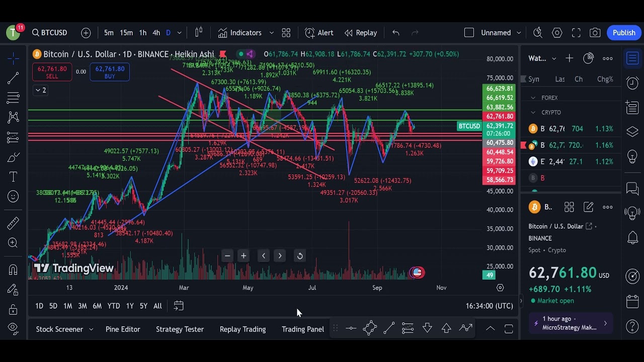644x362 pixels.
Task: Select the Text annotation tool
Action: tap(13, 177)
